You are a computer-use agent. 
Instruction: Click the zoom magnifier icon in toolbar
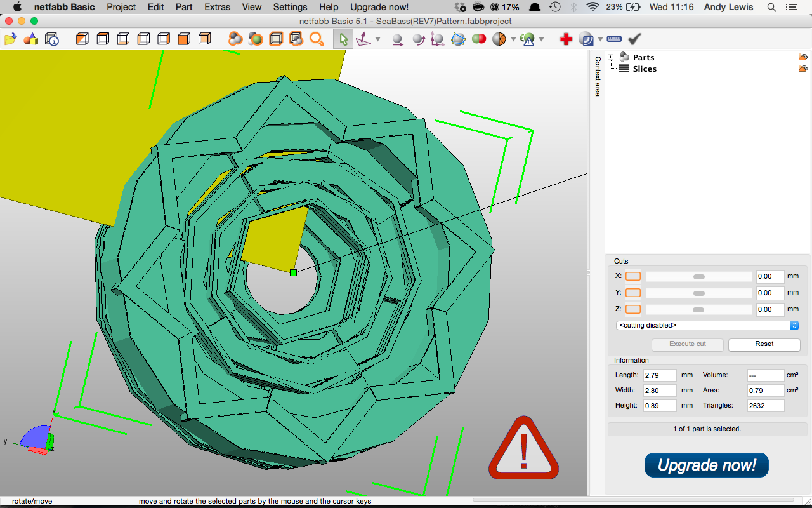click(x=317, y=39)
